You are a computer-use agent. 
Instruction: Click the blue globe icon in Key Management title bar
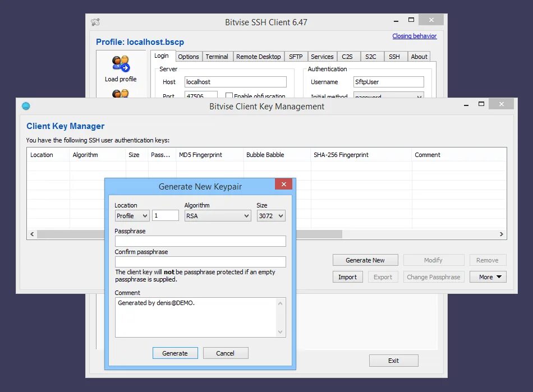point(26,107)
